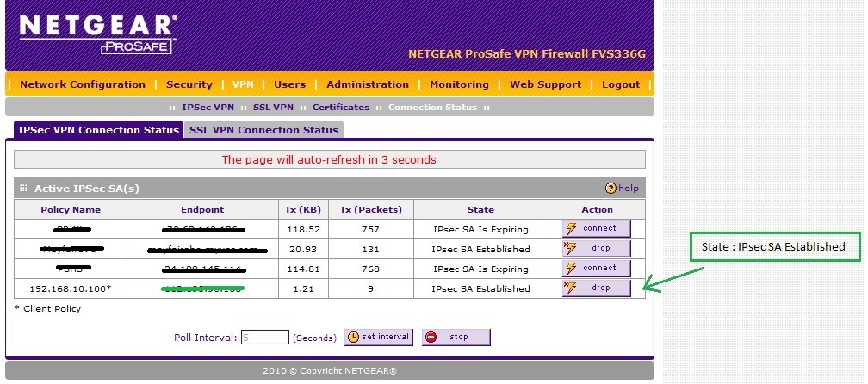The width and height of the screenshot is (868, 384).
Task: Select the 192.168.10.100* policy name cell
Action: click(71, 288)
